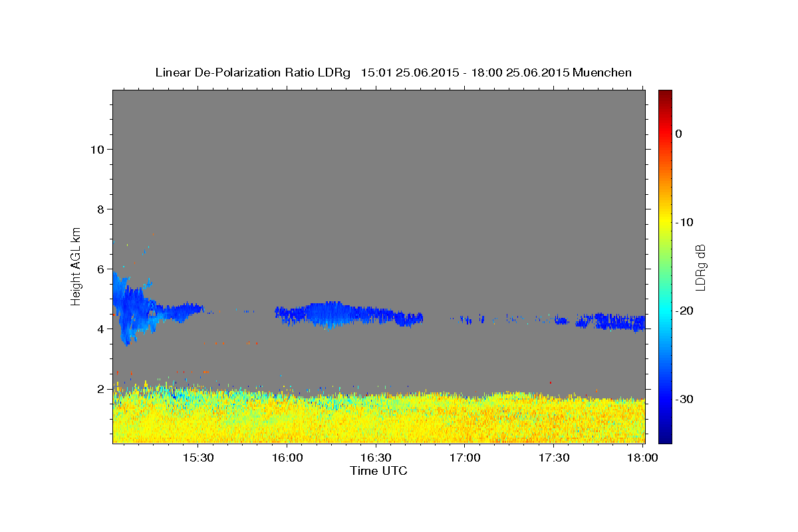
Task: Click the plot title "Linear De-Polarization Ratio LDRg"
Action: (x=253, y=72)
